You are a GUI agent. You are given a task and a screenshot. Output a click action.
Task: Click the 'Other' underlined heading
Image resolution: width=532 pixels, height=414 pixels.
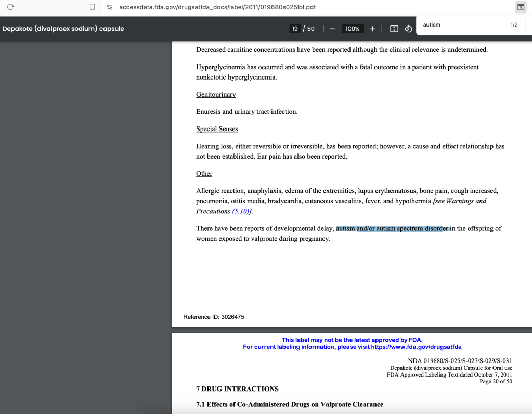coord(204,174)
